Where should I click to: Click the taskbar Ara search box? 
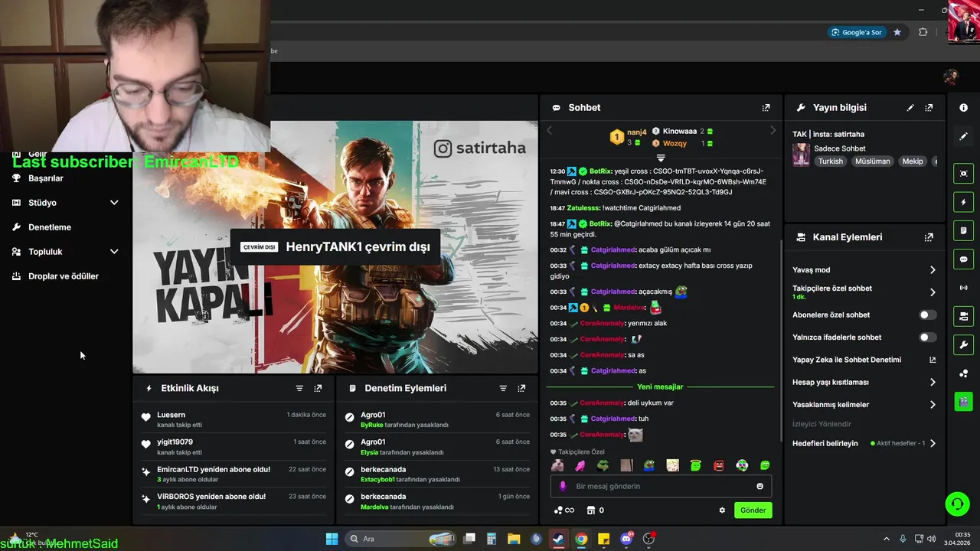402,539
